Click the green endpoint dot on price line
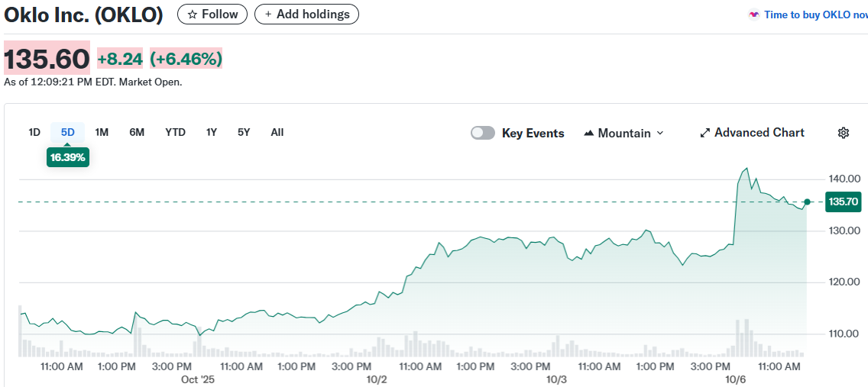 tap(807, 202)
